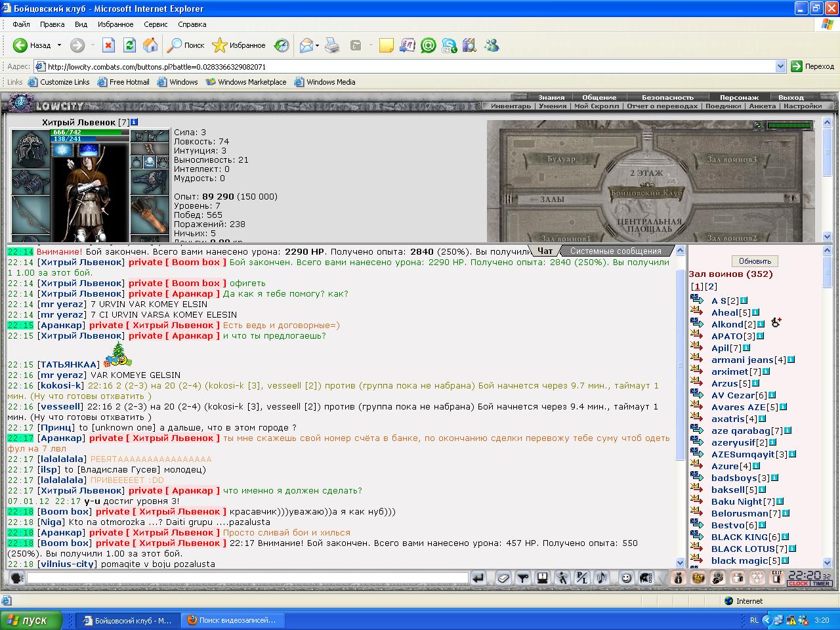Open the chat filter funnel icon
Image resolution: width=840 pixels, height=630 pixels.
pyautogui.click(x=522, y=578)
